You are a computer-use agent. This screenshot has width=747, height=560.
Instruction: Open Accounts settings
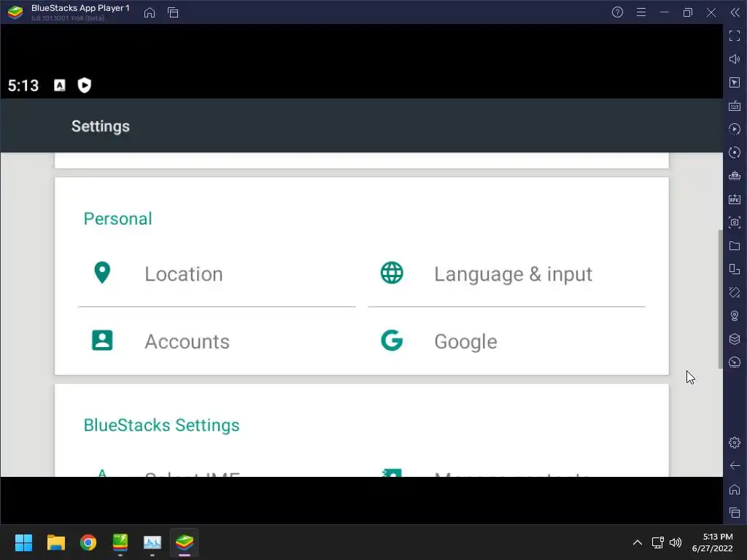[217, 341]
